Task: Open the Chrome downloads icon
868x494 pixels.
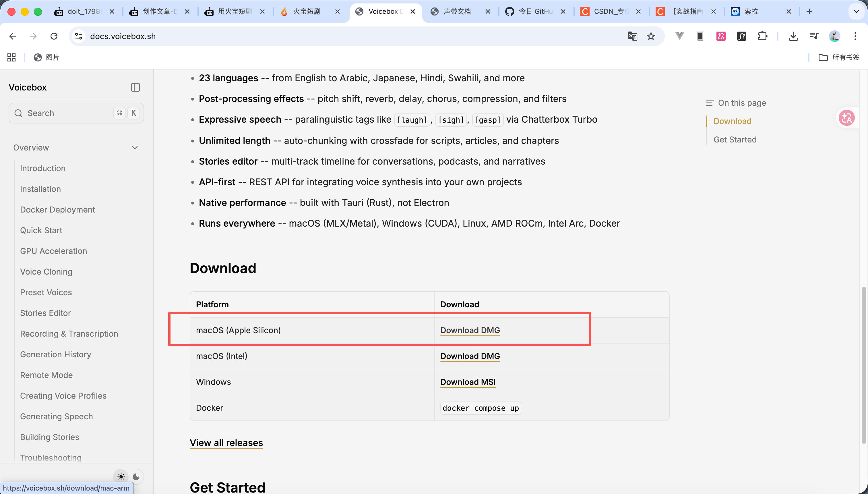Action: (793, 36)
